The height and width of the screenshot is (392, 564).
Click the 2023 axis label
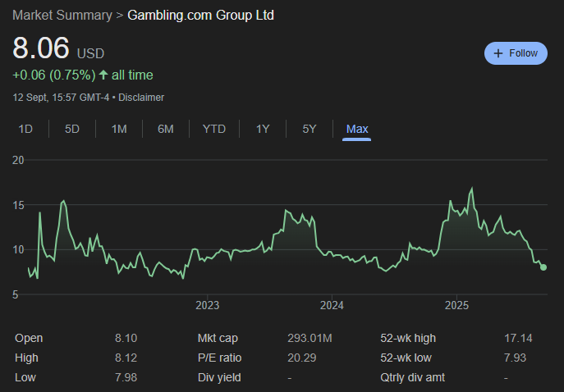coord(207,305)
